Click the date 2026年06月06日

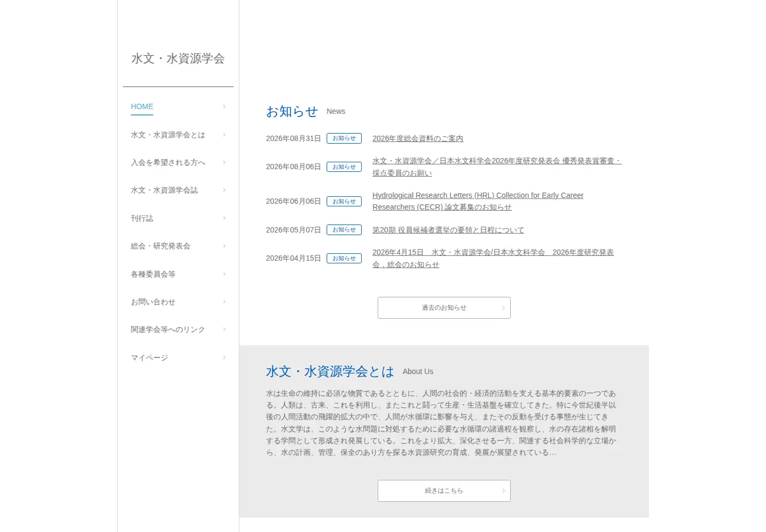click(x=294, y=202)
